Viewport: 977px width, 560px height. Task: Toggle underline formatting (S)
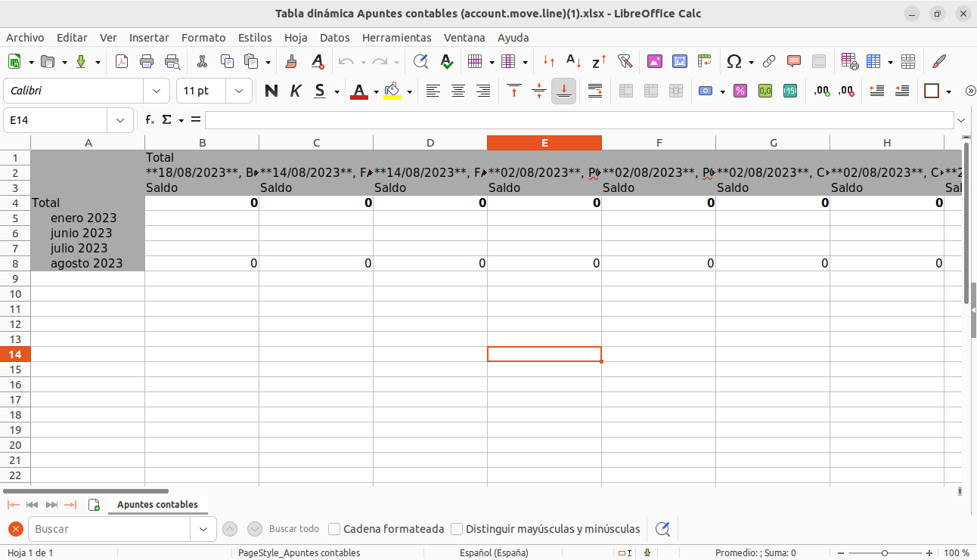[x=320, y=91]
